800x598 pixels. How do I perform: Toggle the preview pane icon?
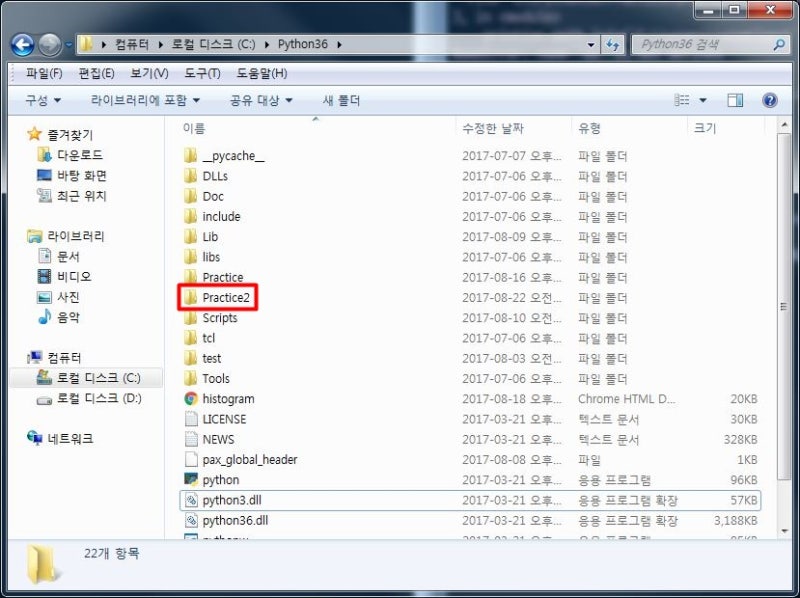click(x=735, y=100)
